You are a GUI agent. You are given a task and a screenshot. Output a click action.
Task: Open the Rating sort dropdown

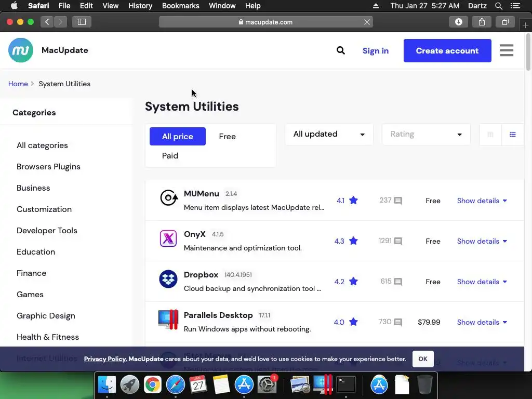click(x=426, y=135)
